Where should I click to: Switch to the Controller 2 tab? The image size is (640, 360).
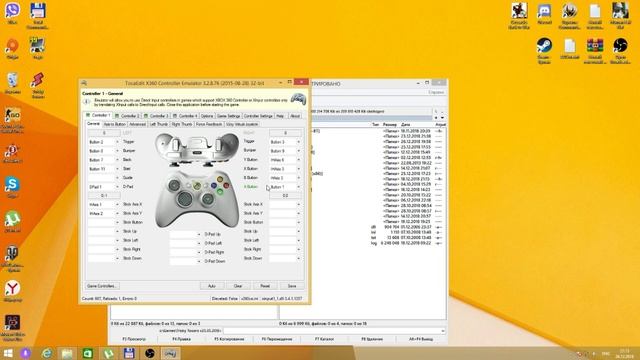(x=127, y=116)
